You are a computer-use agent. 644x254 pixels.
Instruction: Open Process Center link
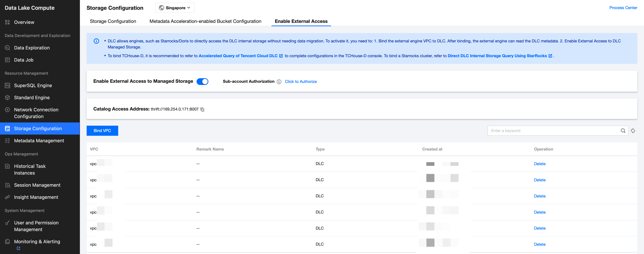pyautogui.click(x=623, y=8)
